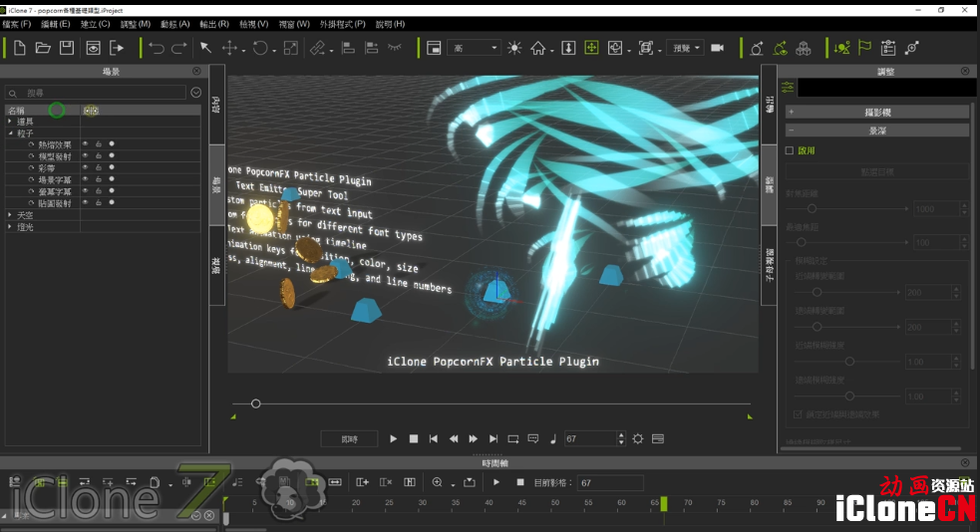Click the timeline zoom magnifier icon
Viewport: 980px width, 532px height.
[x=437, y=482]
